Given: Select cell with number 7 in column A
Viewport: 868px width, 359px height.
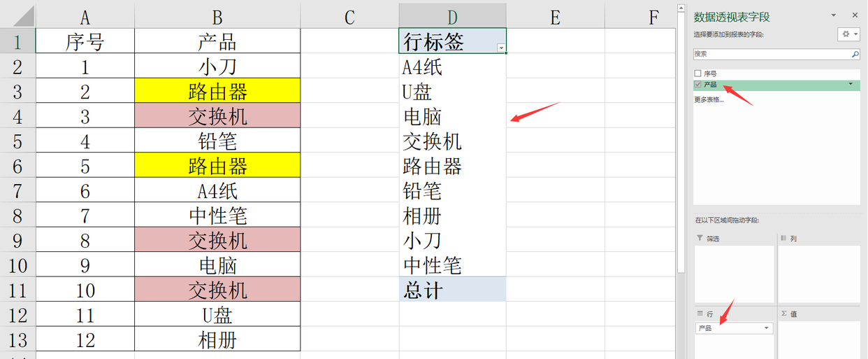Looking at the screenshot, I should pyautogui.click(x=85, y=216).
